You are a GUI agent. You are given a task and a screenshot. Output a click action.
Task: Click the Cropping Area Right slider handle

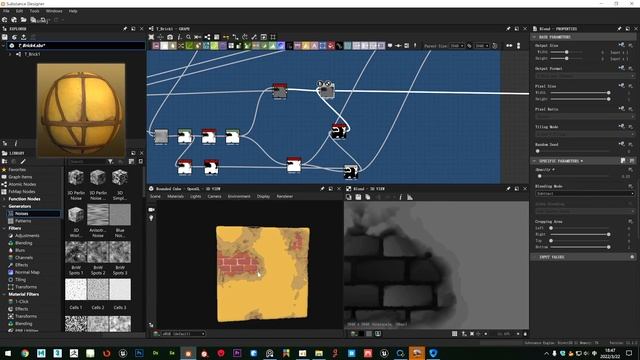(609, 234)
